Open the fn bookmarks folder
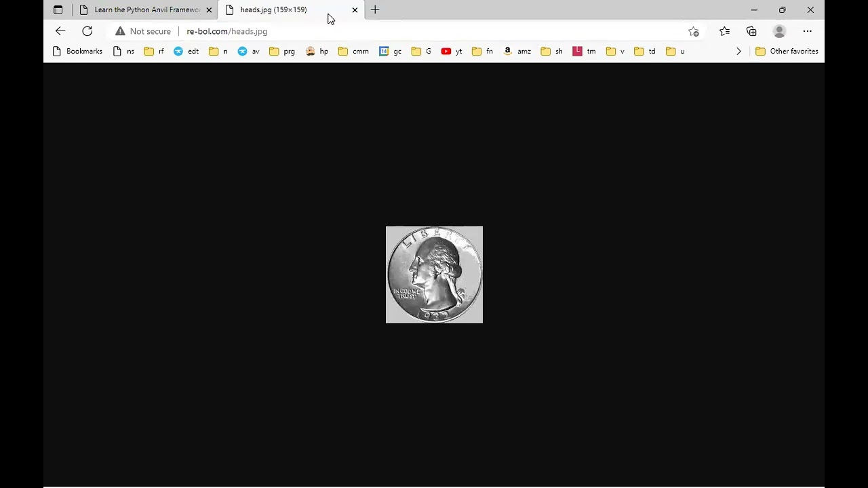868x488 pixels. coord(482,52)
